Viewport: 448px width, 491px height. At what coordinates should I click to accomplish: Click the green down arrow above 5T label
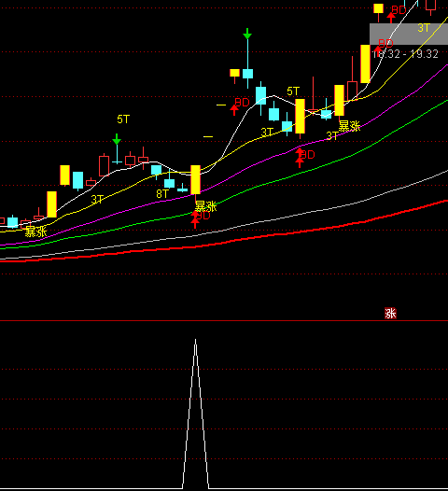tap(117, 139)
